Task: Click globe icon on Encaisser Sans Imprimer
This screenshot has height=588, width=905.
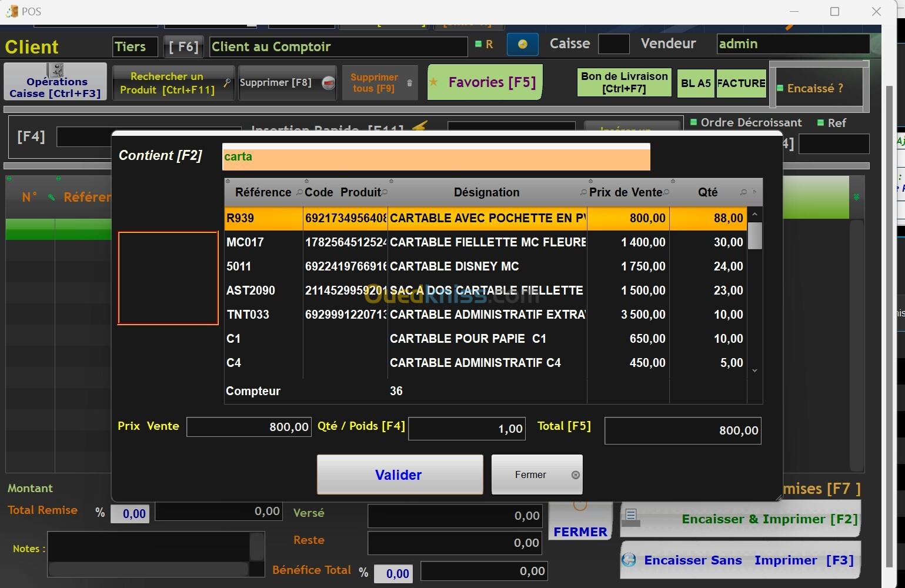Action: coord(629,559)
